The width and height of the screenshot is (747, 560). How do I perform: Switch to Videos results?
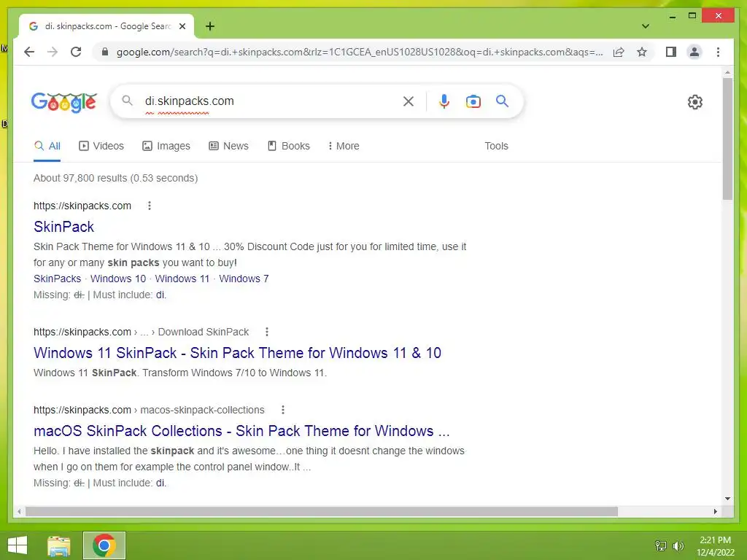click(x=101, y=146)
